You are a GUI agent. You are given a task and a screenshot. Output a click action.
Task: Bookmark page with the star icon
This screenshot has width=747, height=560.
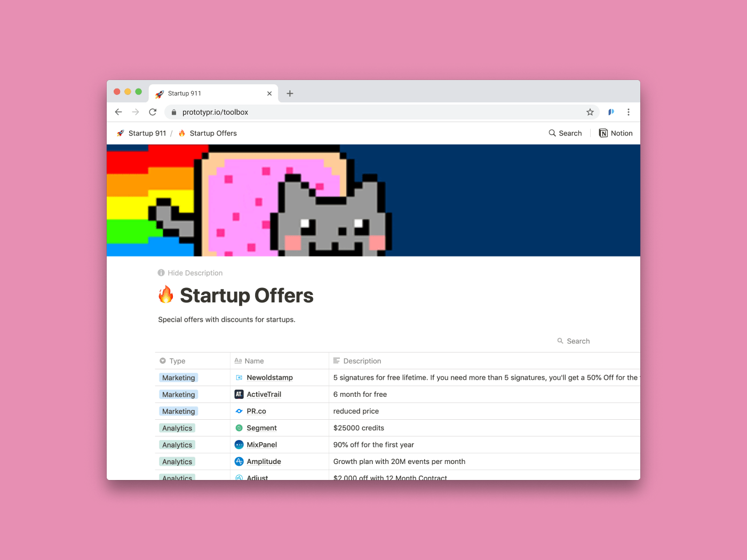tap(590, 112)
